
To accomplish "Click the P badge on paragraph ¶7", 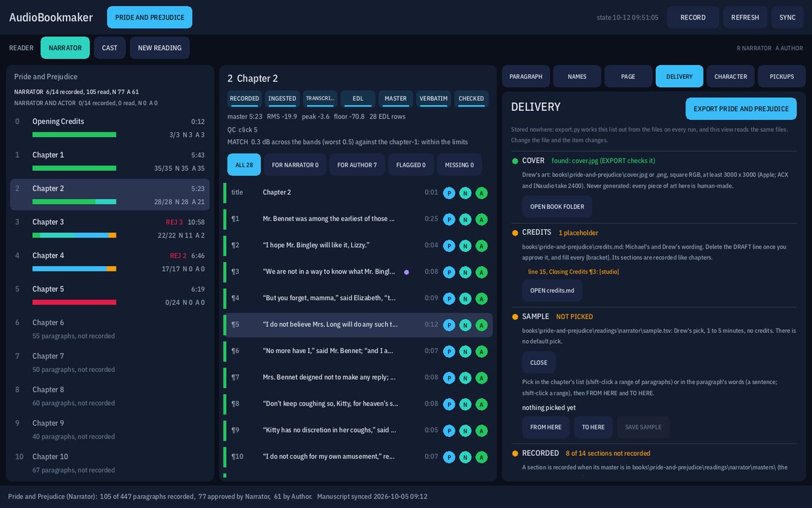I will coord(449,378).
